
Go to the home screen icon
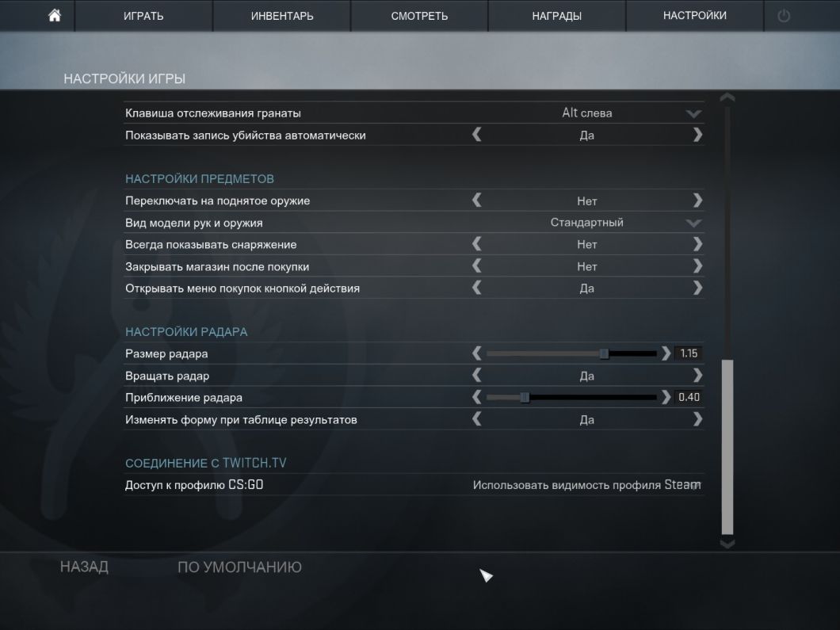(x=54, y=16)
